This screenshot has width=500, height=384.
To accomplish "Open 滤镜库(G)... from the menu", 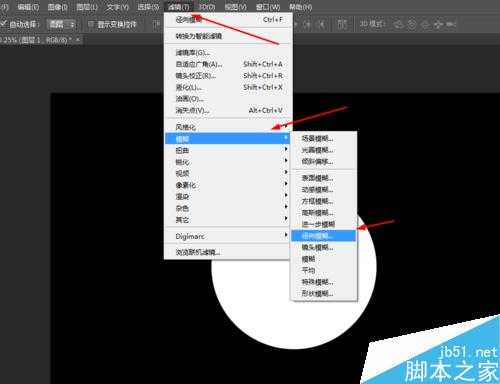I will 227,52.
